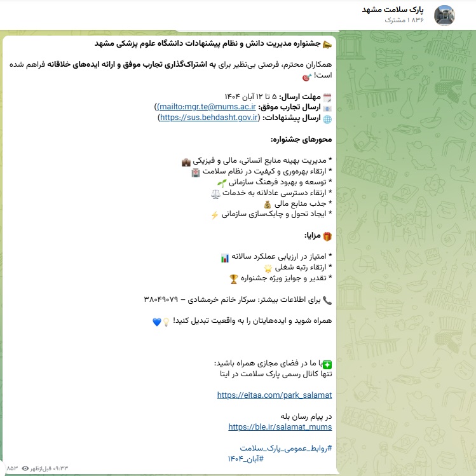Click the blue heart emoji at the closing line
476x476 pixels.
157,322
